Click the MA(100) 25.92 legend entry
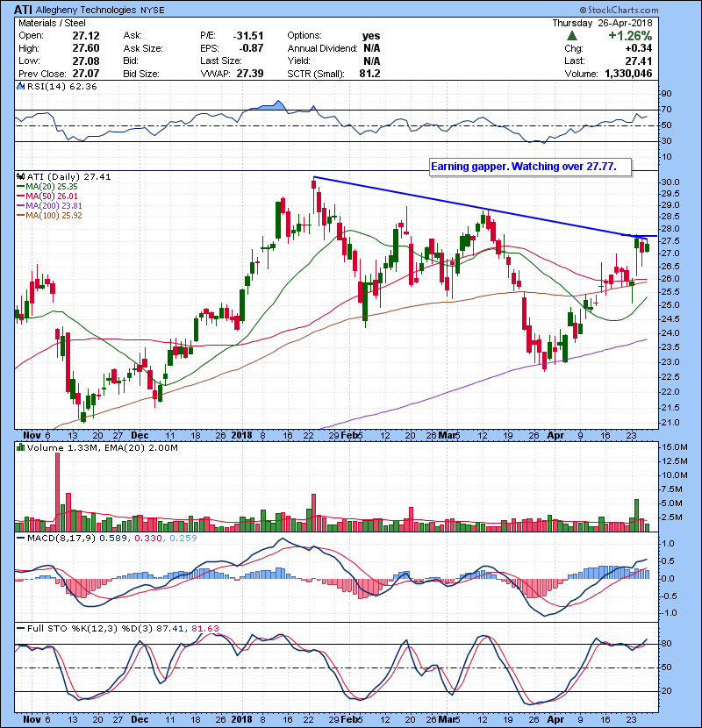702x728 pixels. [x=49, y=216]
